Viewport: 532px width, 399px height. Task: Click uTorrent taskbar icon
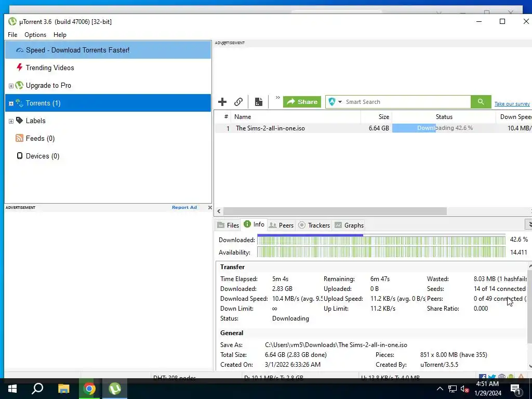click(x=115, y=389)
